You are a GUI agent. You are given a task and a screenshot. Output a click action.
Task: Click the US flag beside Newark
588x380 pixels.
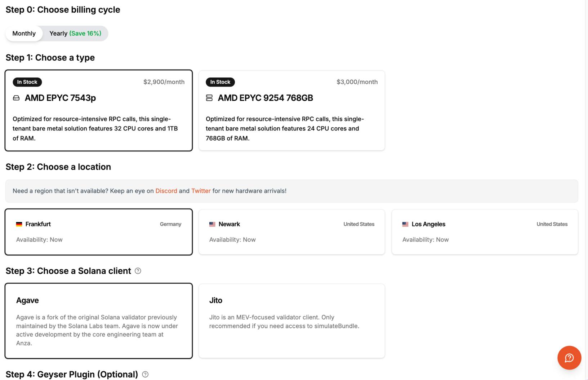coord(212,224)
